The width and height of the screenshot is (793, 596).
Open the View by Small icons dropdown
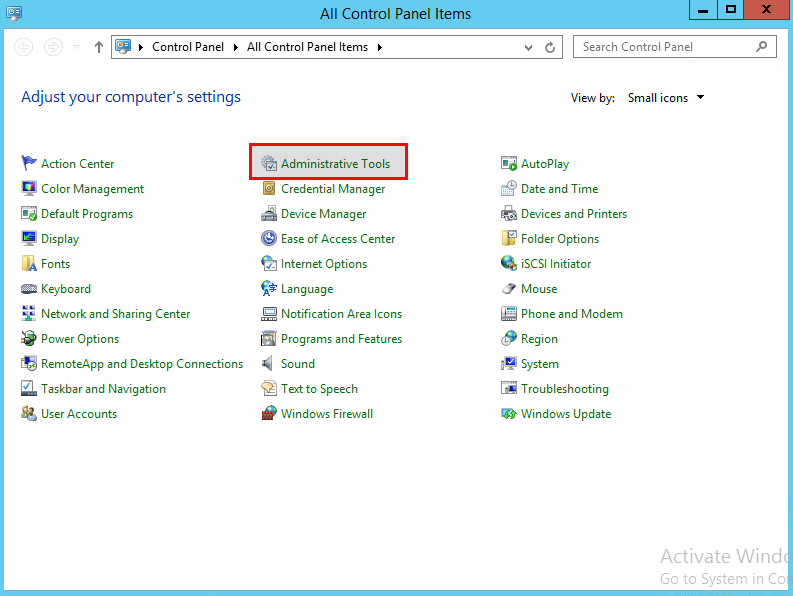point(666,98)
